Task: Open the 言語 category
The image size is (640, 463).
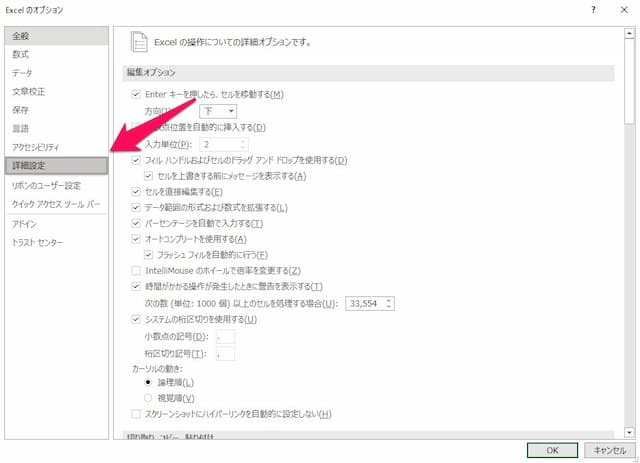Action: click(x=56, y=129)
